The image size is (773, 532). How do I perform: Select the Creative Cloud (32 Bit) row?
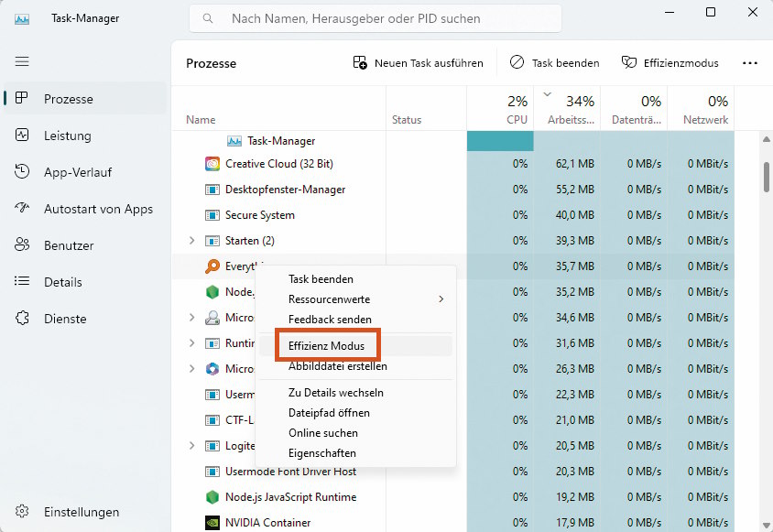(x=453, y=164)
